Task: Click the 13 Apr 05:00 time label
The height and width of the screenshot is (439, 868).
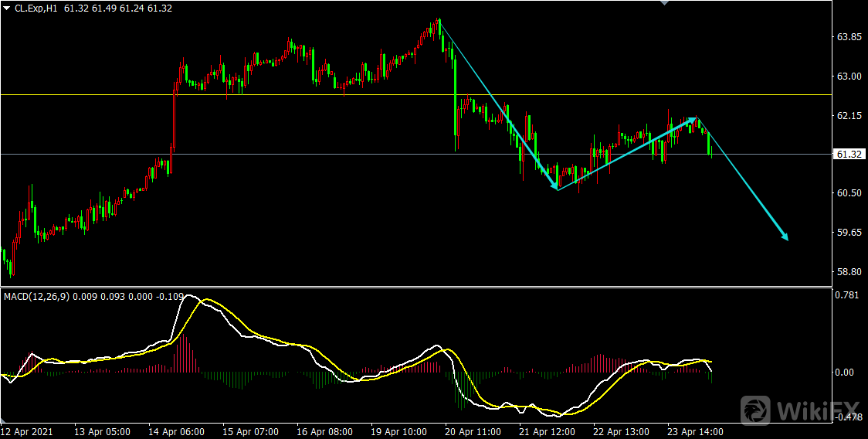Action: (x=103, y=431)
